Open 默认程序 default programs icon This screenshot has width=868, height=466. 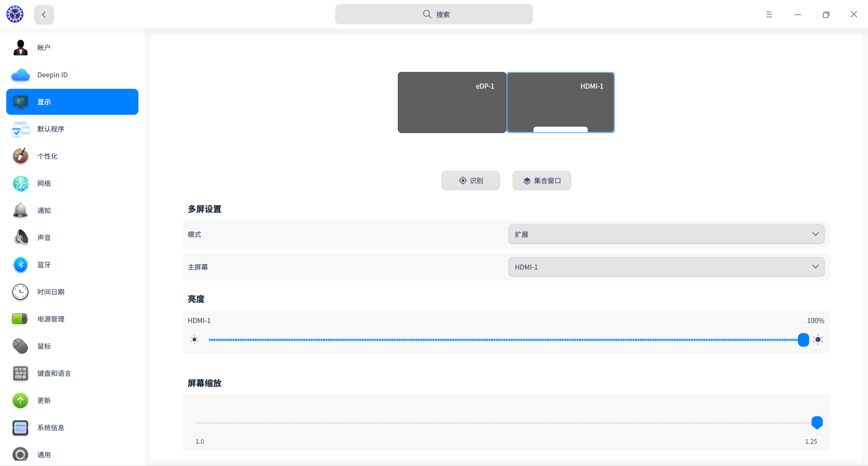click(x=20, y=129)
